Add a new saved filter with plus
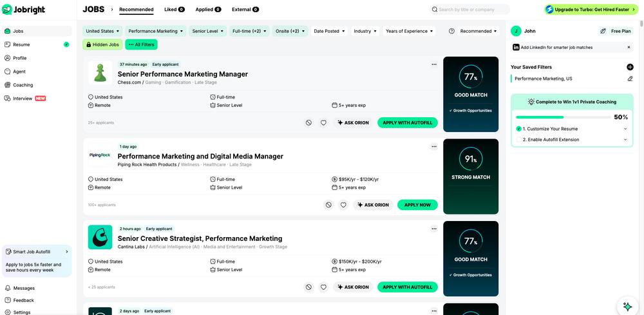The image size is (644, 315). click(x=630, y=67)
